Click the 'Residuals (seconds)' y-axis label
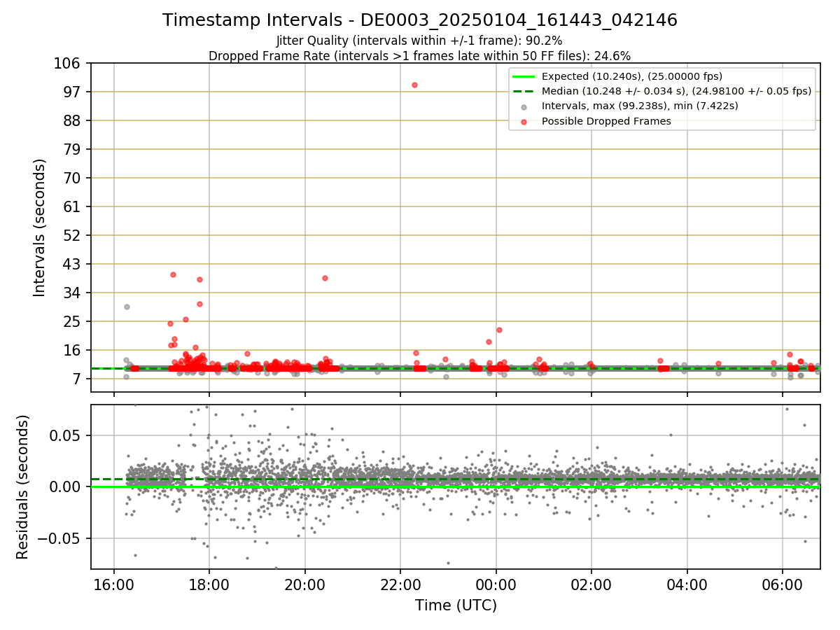The image size is (840, 630). tap(23, 487)
